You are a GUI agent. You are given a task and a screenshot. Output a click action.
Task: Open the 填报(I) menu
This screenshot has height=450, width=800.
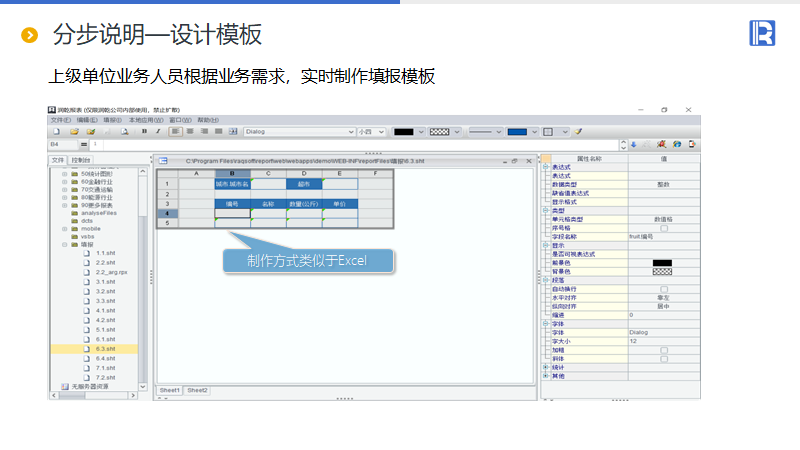click(112, 120)
